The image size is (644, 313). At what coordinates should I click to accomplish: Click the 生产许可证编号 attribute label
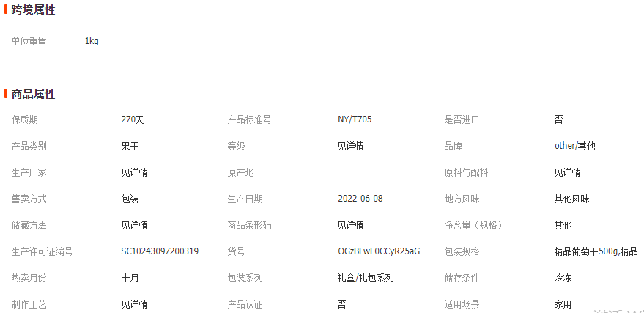[42, 251]
